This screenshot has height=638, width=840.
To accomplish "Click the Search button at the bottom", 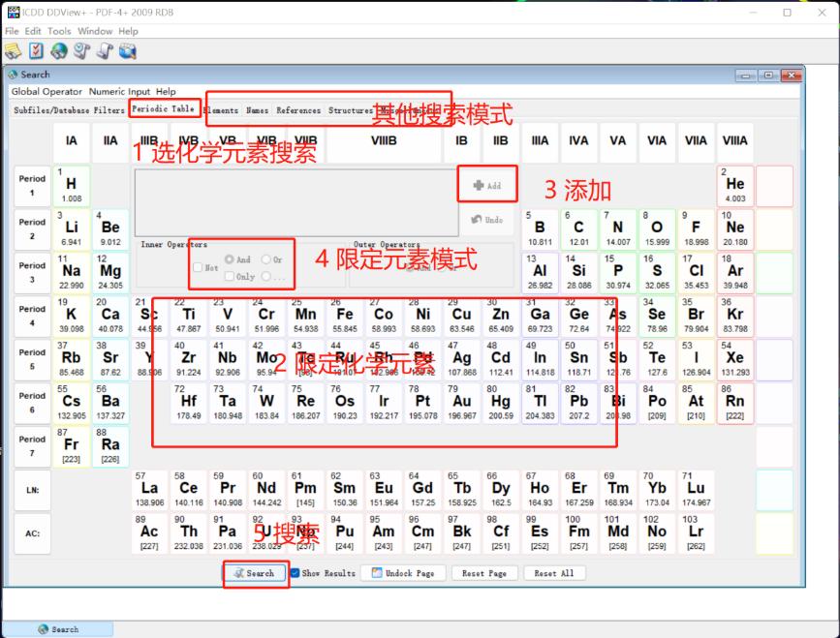I will click(x=255, y=572).
